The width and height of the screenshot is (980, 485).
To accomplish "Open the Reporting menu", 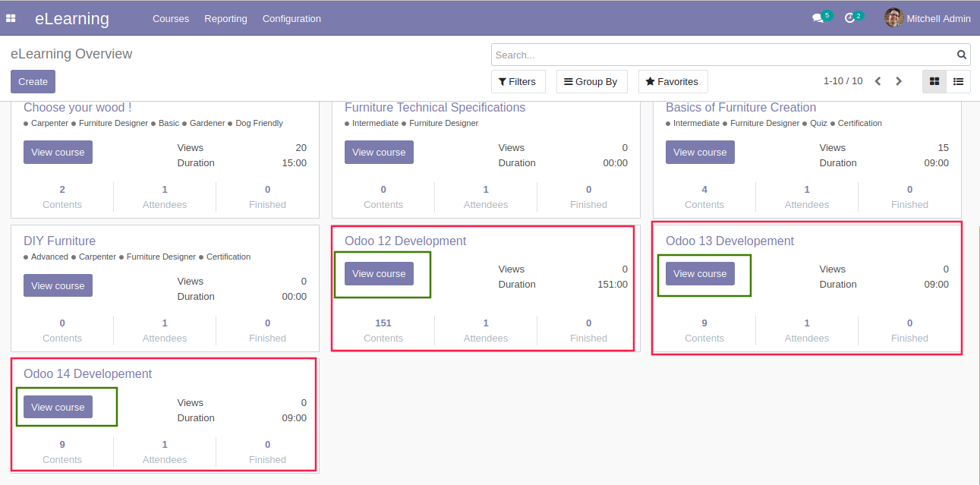I will pos(225,18).
